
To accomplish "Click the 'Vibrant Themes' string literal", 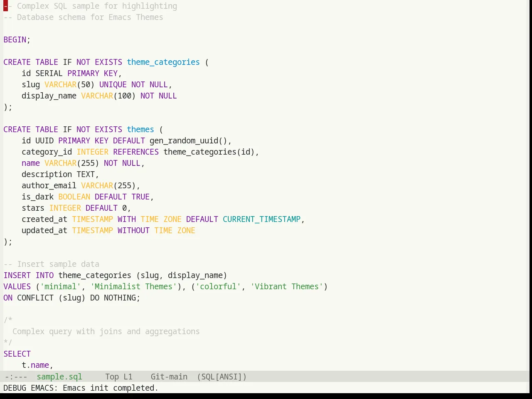I will pyautogui.click(x=287, y=286).
